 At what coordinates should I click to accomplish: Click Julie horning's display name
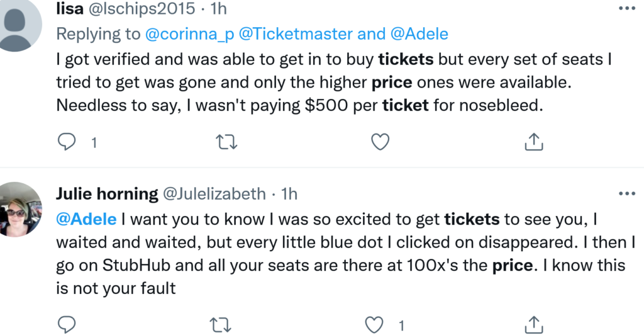click(x=107, y=193)
